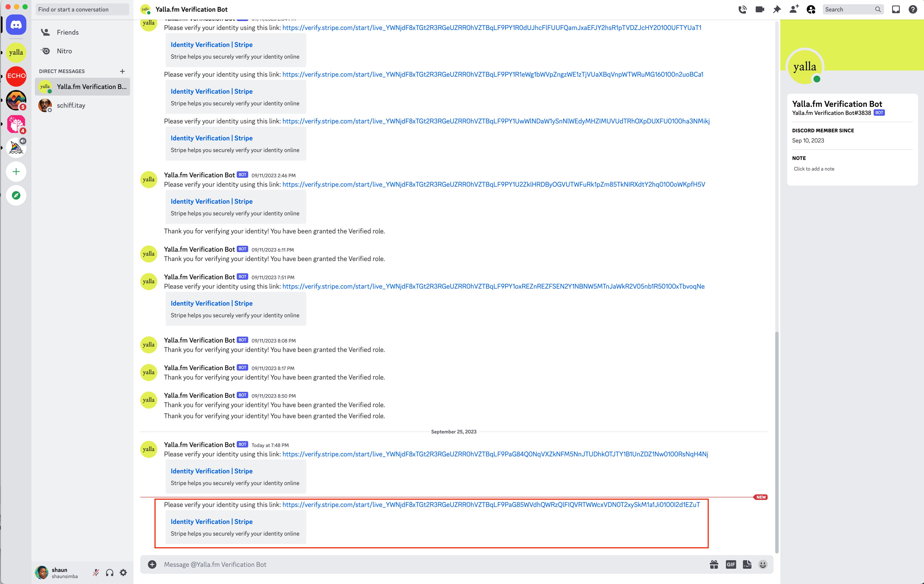
Task: Open Explore Discoverable Servers compass icon
Action: click(x=16, y=195)
